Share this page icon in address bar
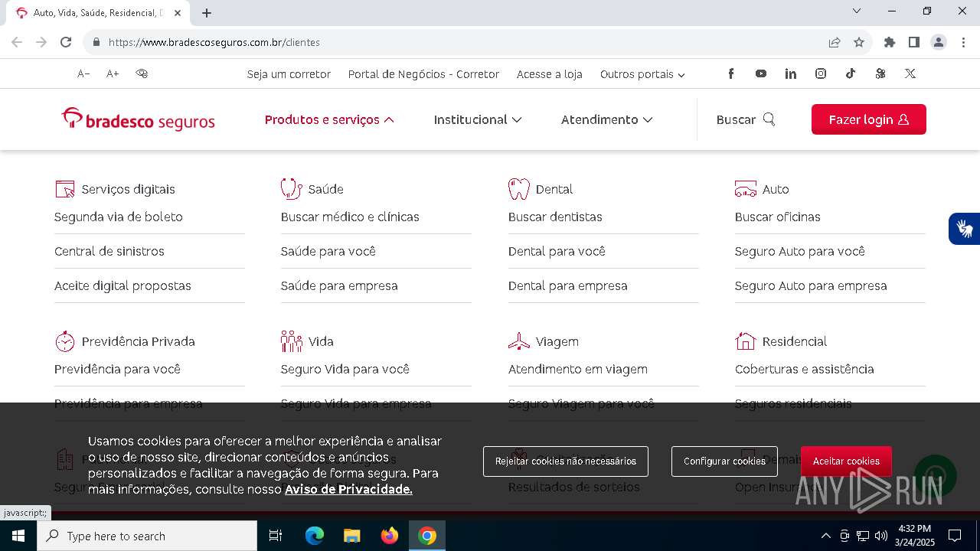Viewport: 980px width, 551px height. [835, 42]
